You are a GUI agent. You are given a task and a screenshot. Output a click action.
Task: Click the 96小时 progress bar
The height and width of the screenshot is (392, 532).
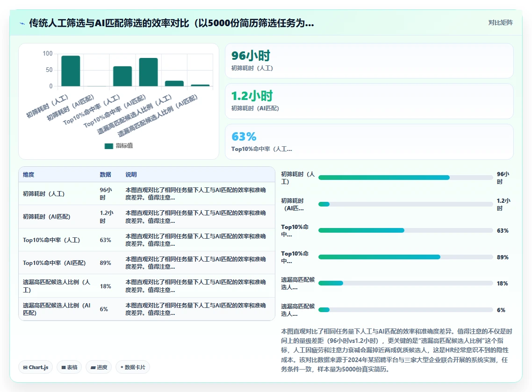point(405,178)
